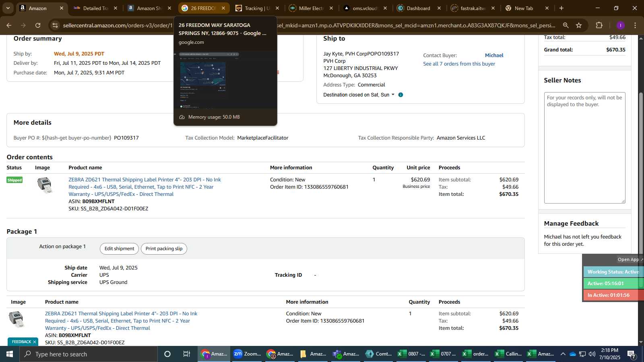Switch to the Miller Electric tab
This screenshot has width=644, height=362.
311,8
